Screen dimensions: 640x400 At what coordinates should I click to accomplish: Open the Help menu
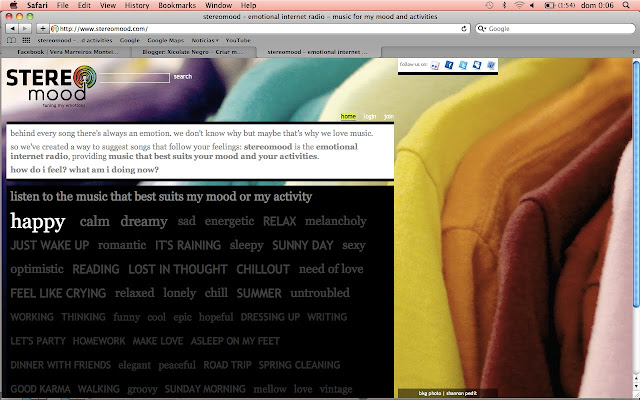[x=248, y=5]
